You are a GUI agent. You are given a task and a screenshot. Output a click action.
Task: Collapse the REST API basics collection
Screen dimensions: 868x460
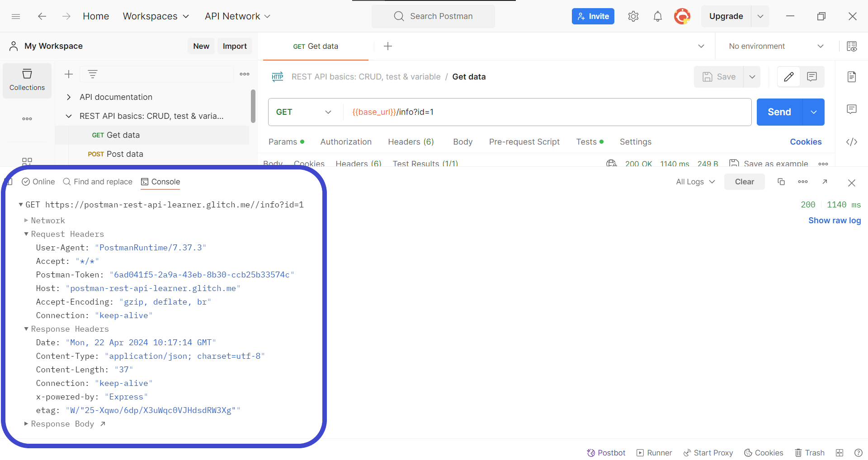click(x=68, y=116)
